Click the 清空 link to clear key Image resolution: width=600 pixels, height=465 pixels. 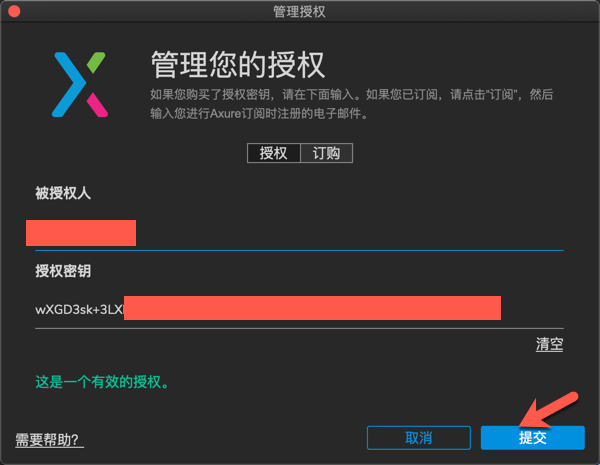point(549,344)
